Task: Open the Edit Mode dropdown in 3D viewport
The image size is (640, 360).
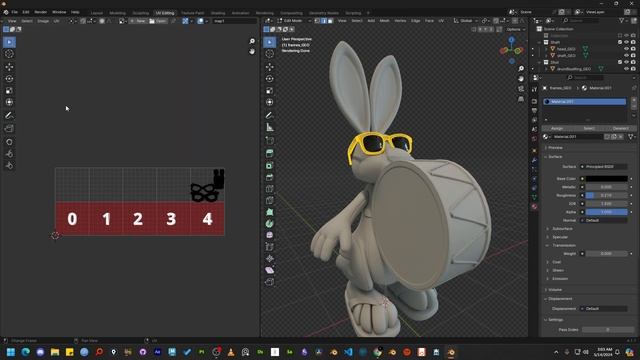Action: (295, 20)
